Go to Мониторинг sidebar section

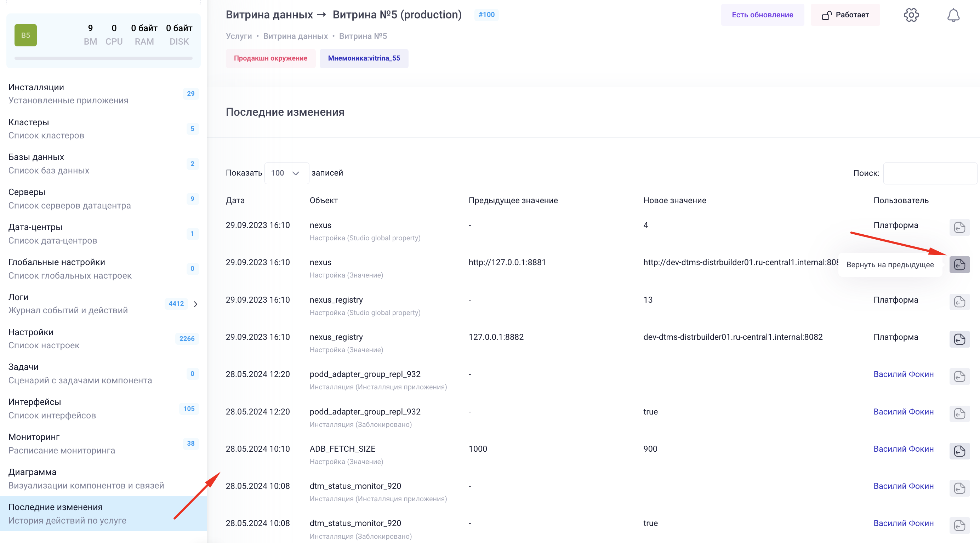(x=34, y=437)
